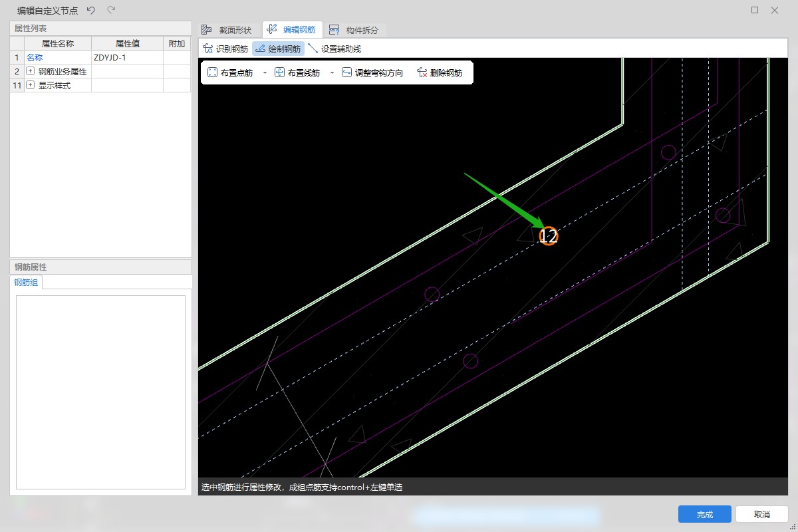Open the 布置点筋 dropdown arrow
Viewport: 798px width, 532px height.
click(x=265, y=73)
